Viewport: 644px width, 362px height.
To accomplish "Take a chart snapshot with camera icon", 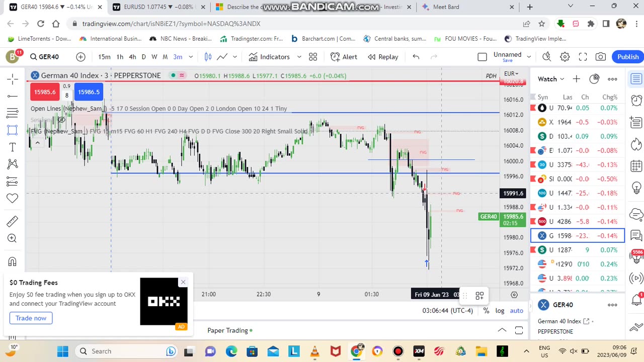I will pyautogui.click(x=601, y=57).
